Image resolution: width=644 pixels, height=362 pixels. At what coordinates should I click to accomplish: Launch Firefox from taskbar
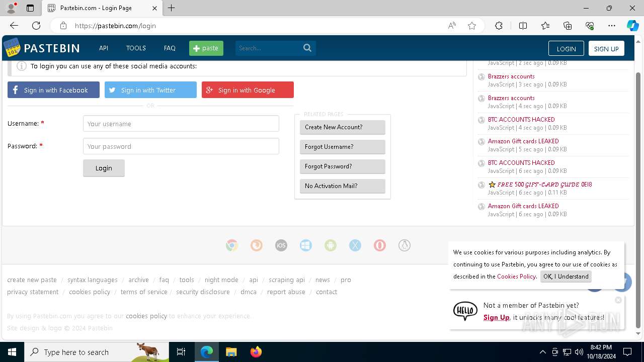[256, 352]
